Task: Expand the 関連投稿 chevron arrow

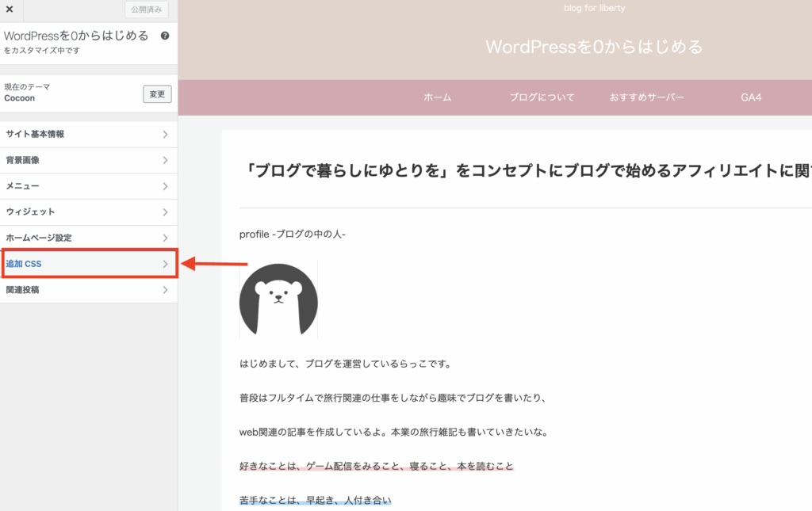Action: (x=165, y=290)
